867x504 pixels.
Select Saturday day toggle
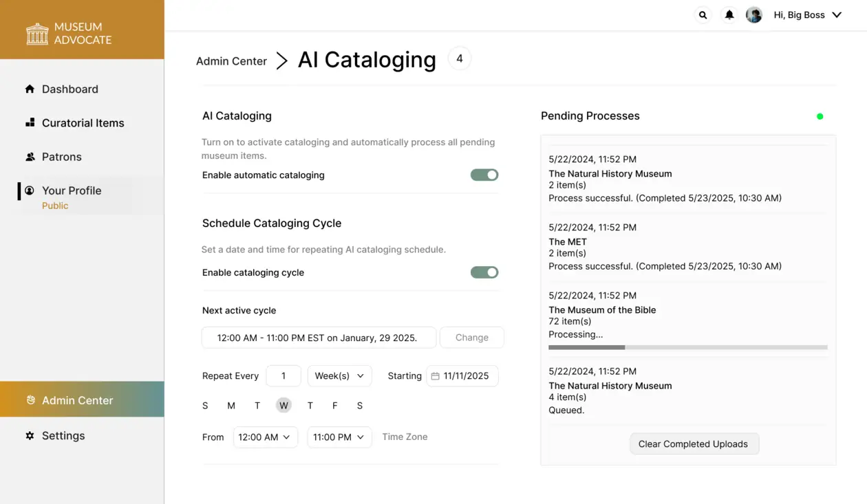coord(360,406)
